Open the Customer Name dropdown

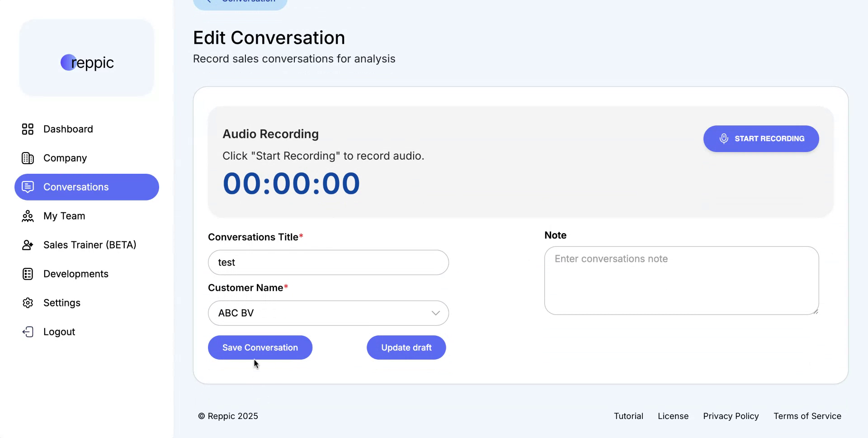tap(328, 313)
